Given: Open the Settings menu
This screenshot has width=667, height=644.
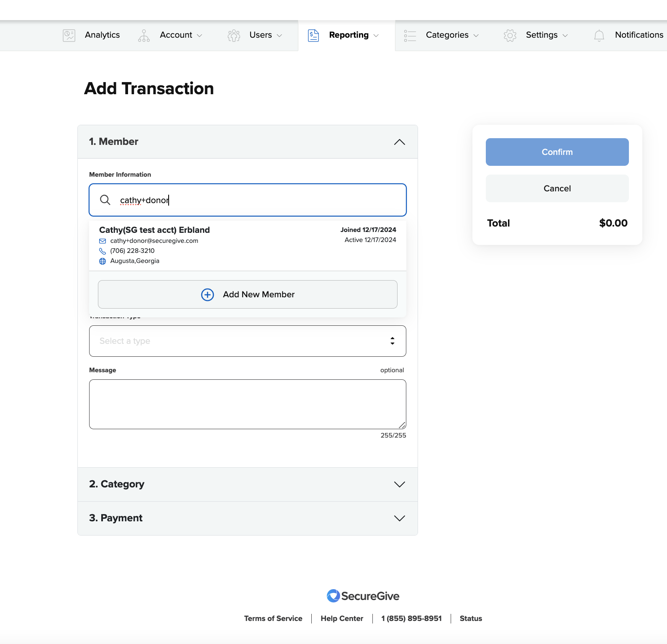Looking at the screenshot, I should click(541, 35).
